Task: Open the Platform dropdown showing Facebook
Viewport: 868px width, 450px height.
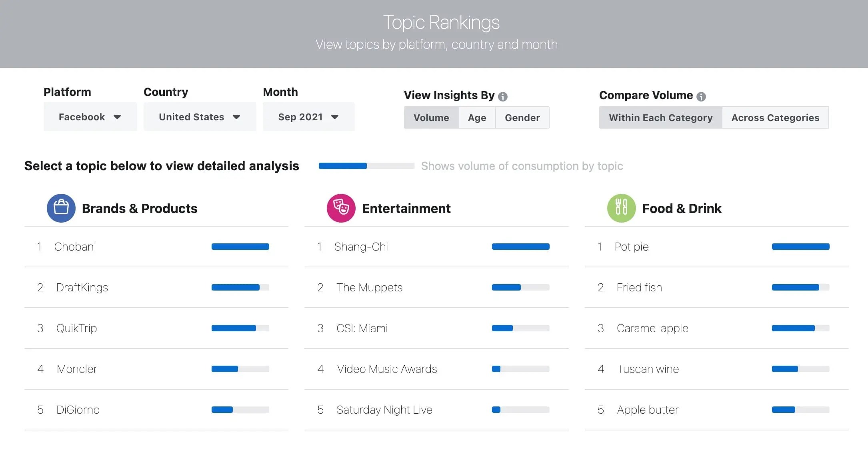Action: click(90, 117)
